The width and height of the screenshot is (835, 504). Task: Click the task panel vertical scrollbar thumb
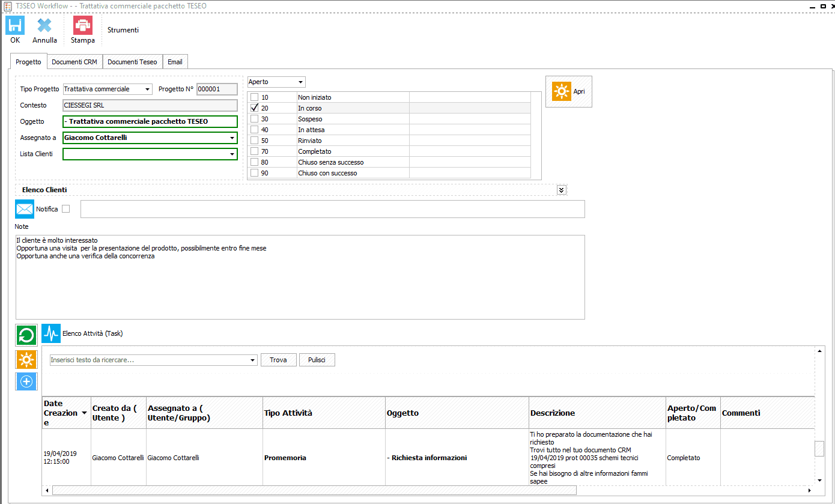(819, 449)
